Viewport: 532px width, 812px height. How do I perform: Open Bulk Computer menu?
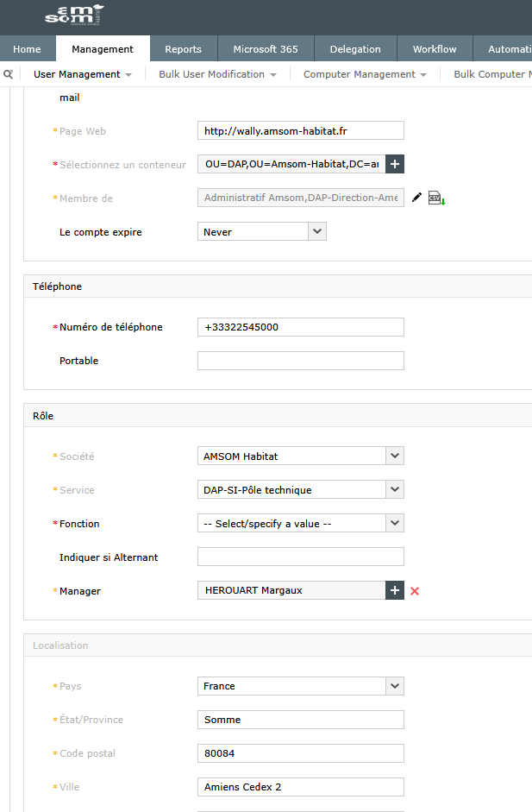point(492,74)
